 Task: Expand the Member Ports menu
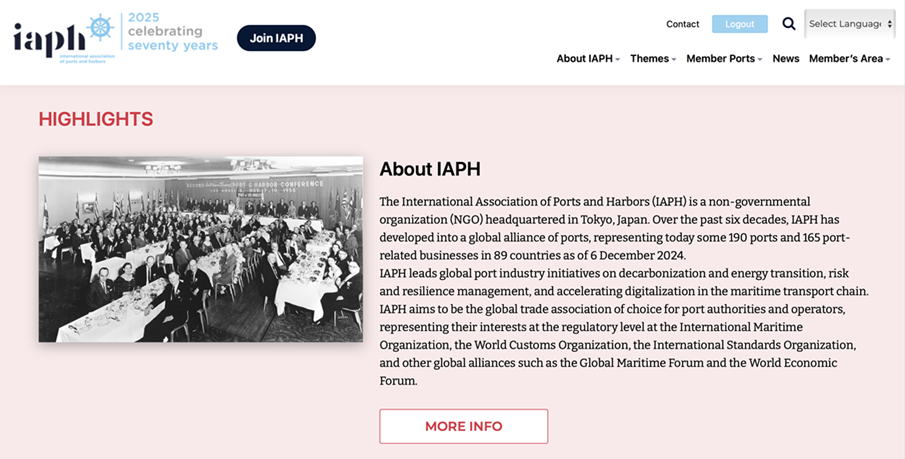[x=724, y=58]
